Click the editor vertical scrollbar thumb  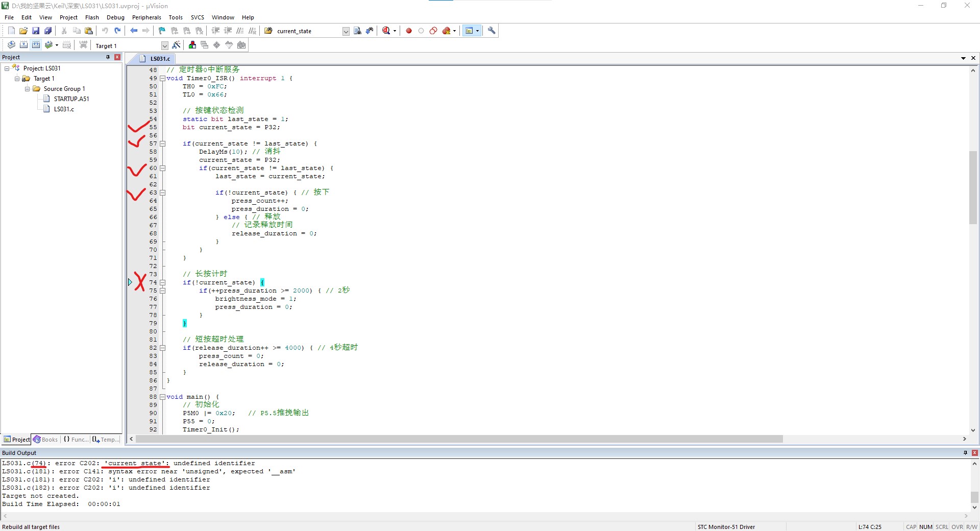(973, 188)
